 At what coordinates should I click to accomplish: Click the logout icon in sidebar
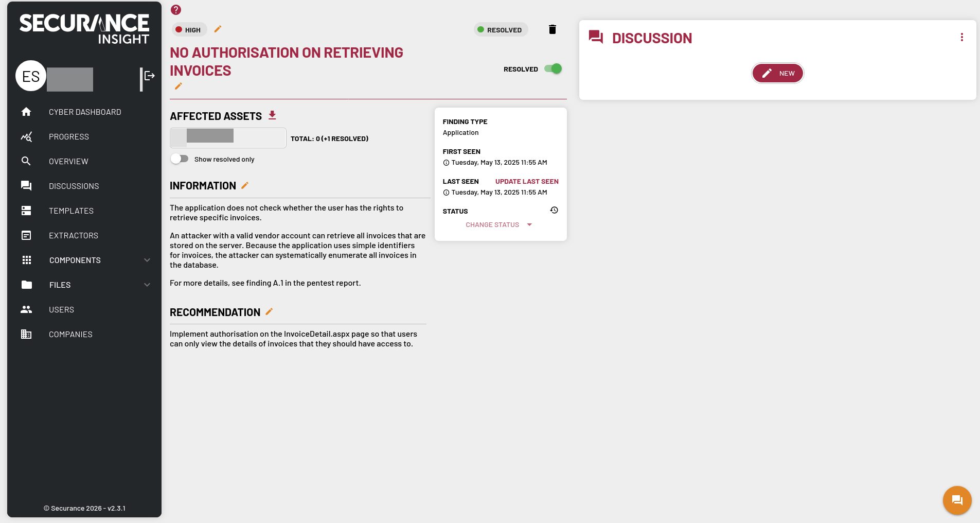[x=149, y=76]
